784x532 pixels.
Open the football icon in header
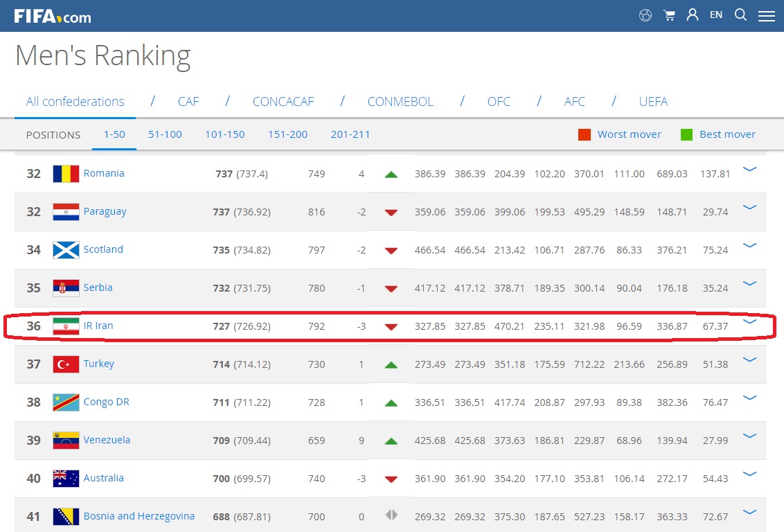point(645,15)
